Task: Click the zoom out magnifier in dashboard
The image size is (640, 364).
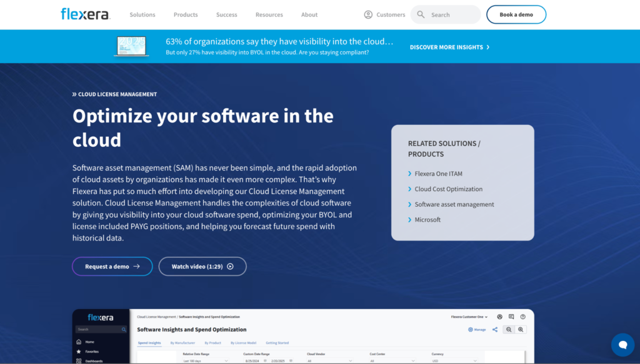Action: [x=509, y=330]
